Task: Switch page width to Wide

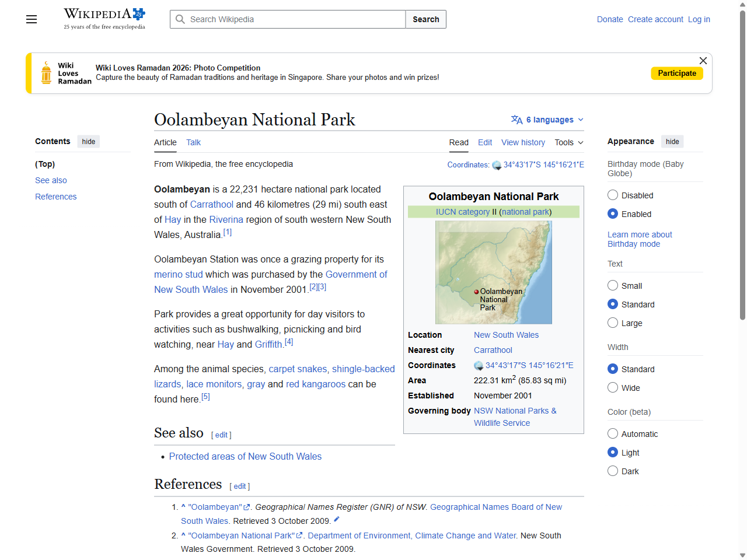Action: pos(613,387)
